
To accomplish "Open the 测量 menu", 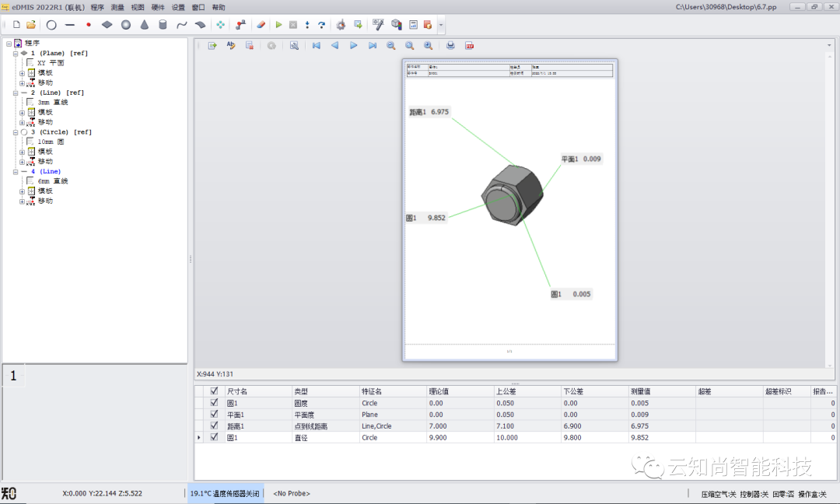I will pyautogui.click(x=117, y=7).
